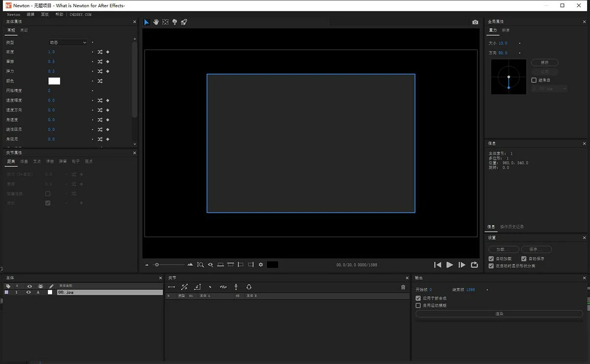Open viewer settings with the gear icon
Screen dimensions: 590x364
pos(261,265)
